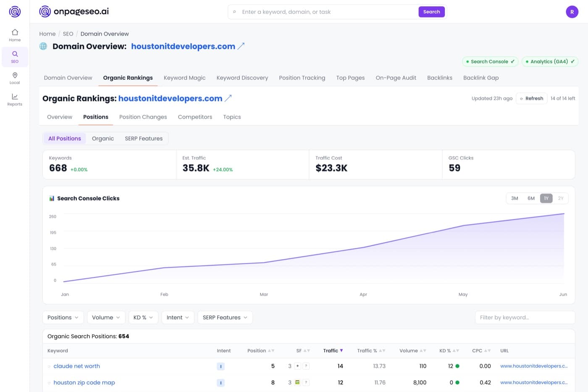Toggle the Search Console connection badge
This screenshot has height=392, width=588.
pos(490,61)
